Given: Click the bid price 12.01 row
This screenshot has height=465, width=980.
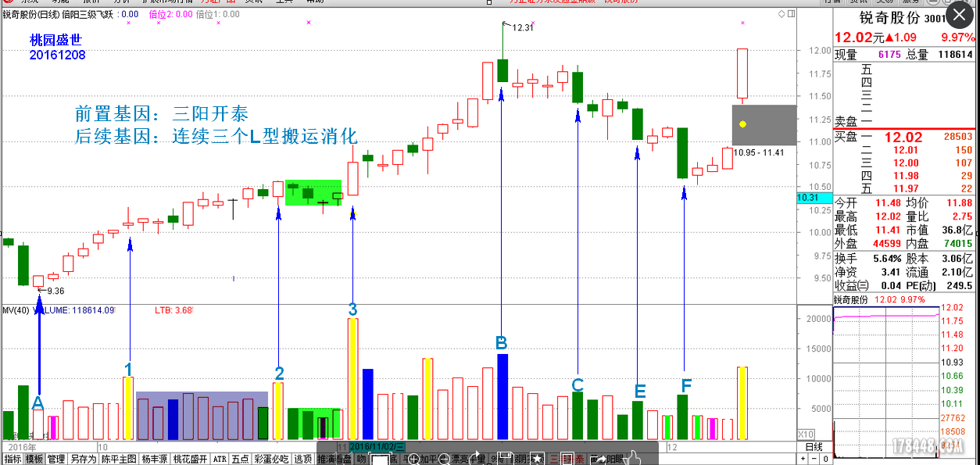Looking at the screenshot, I should 903,150.
